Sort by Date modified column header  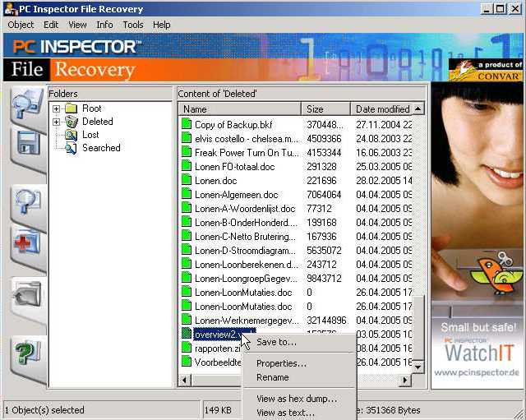[381, 109]
